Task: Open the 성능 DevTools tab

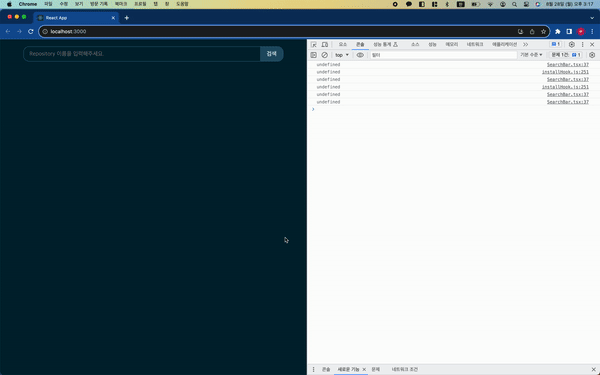Action: 432,44
